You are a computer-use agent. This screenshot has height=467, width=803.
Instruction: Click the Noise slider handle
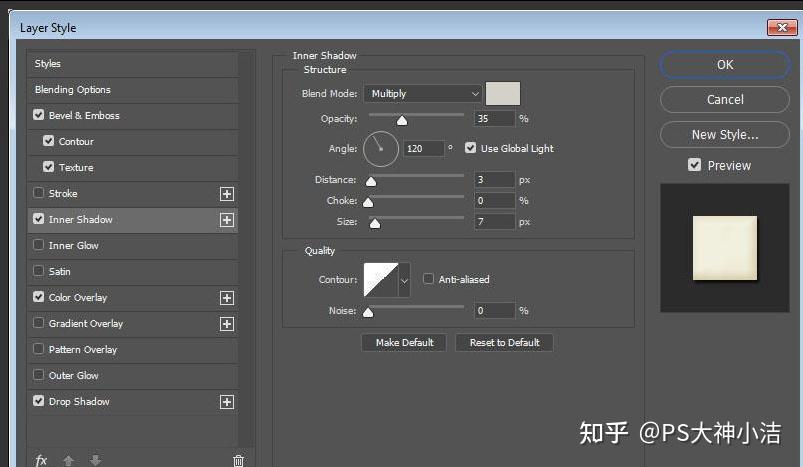coord(368,312)
